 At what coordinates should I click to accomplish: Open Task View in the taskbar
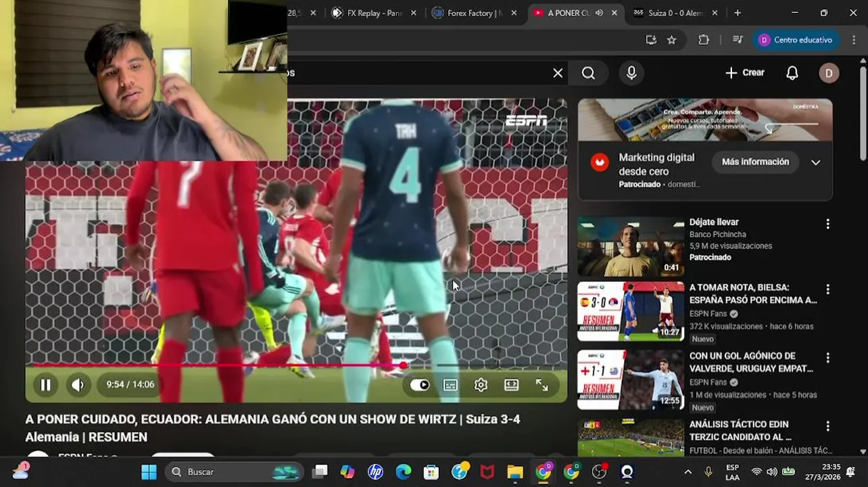320,471
